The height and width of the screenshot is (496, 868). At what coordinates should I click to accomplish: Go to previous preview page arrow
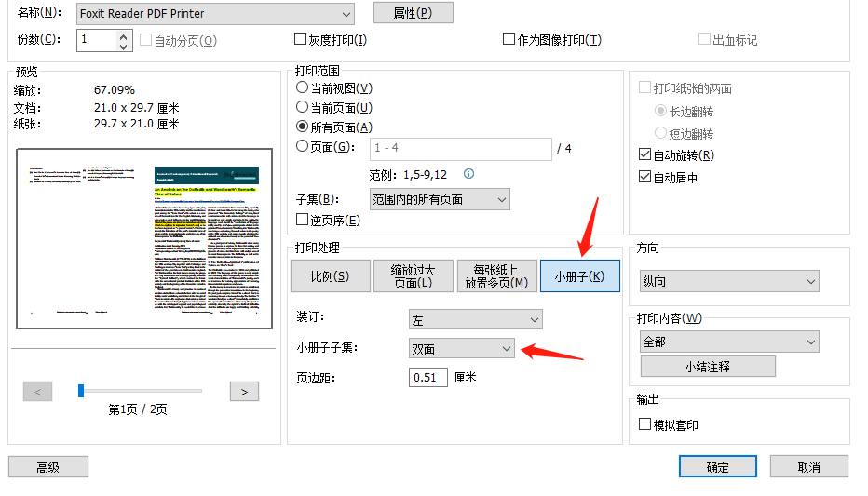(x=37, y=392)
